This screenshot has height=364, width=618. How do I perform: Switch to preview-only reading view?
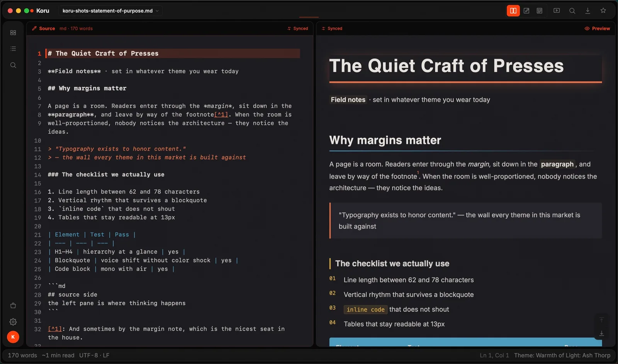click(540, 11)
